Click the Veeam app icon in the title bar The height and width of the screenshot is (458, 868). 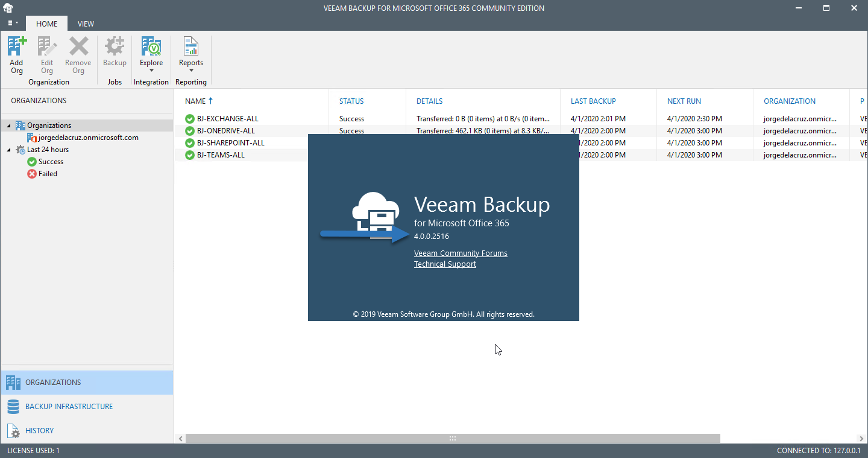click(x=8, y=8)
